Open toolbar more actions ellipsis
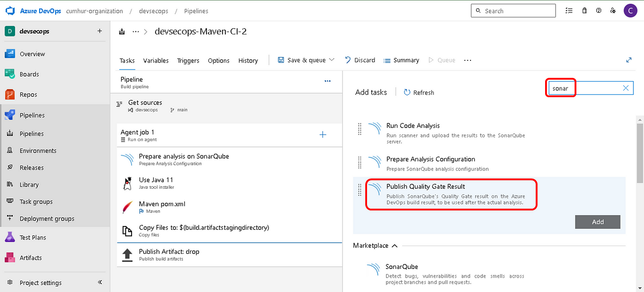 point(468,60)
